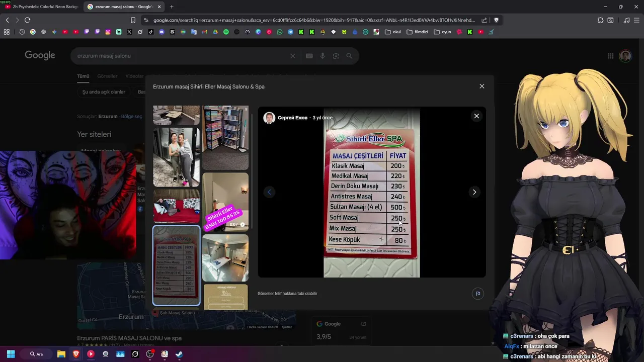Open File Explorer from the taskbar
644x362 pixels.
point(61,354)
